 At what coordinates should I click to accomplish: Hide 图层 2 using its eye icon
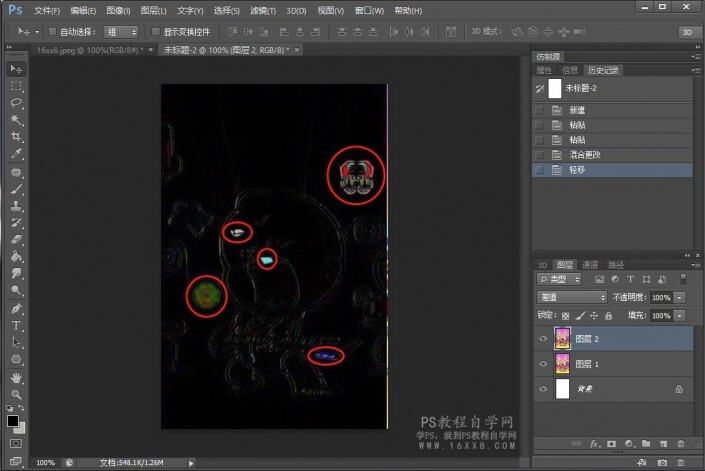coord(543,339)
